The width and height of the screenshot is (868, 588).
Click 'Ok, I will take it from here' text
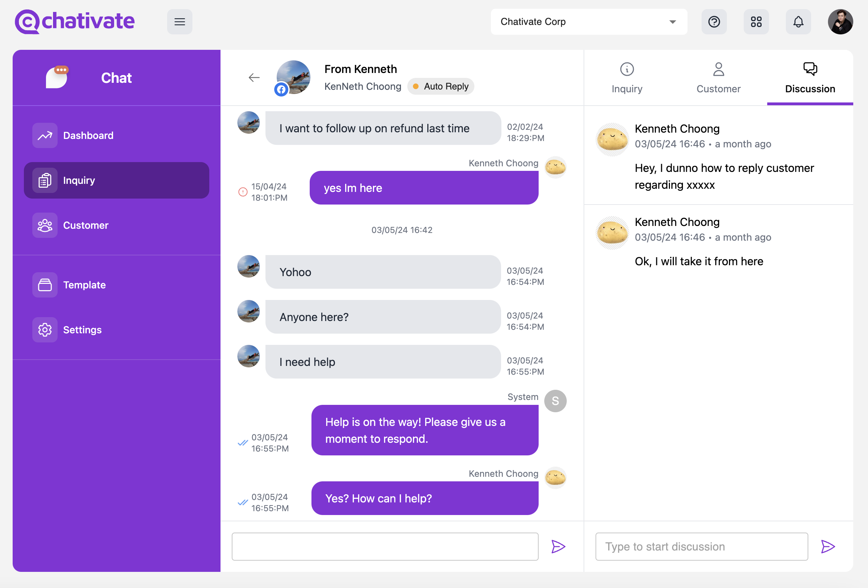click(699, 261)
